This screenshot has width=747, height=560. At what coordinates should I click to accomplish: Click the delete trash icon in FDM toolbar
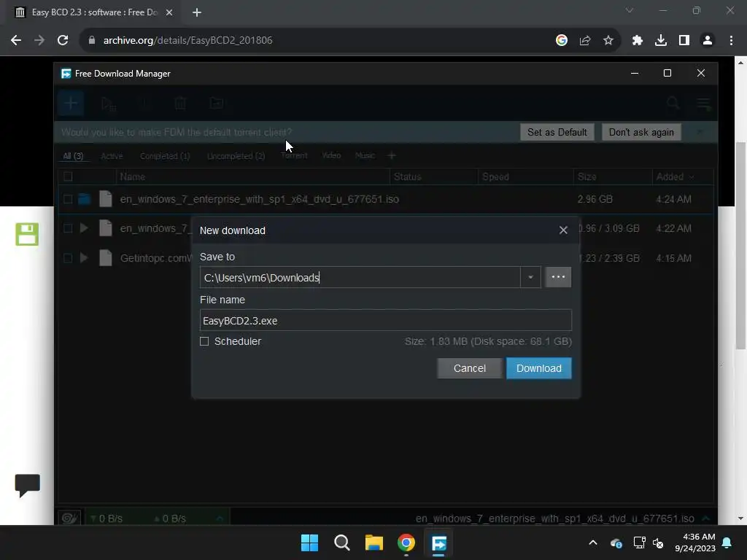[x=180, y=104]
